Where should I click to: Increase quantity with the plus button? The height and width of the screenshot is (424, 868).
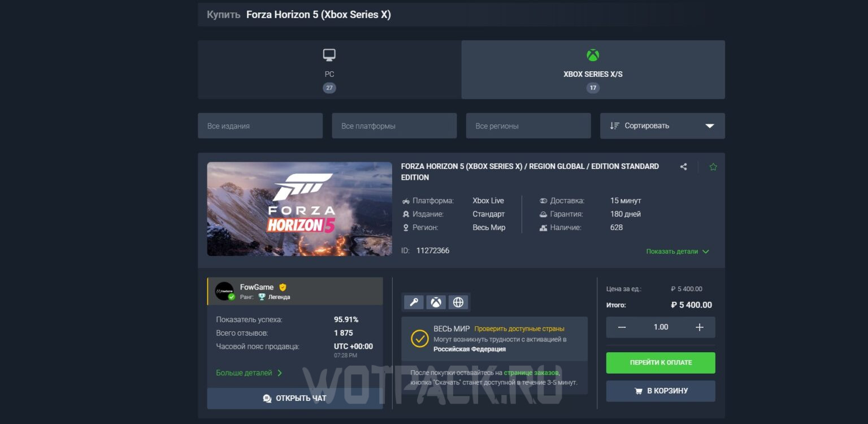700,327
